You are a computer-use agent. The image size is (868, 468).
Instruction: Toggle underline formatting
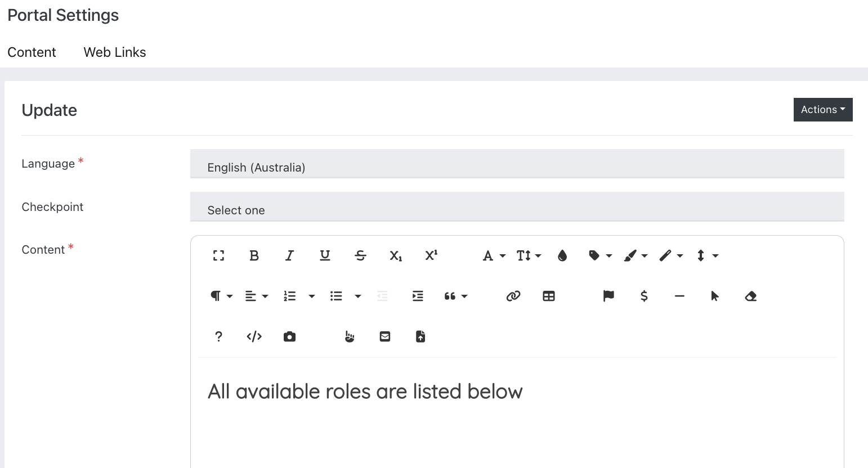pos(325,256)
